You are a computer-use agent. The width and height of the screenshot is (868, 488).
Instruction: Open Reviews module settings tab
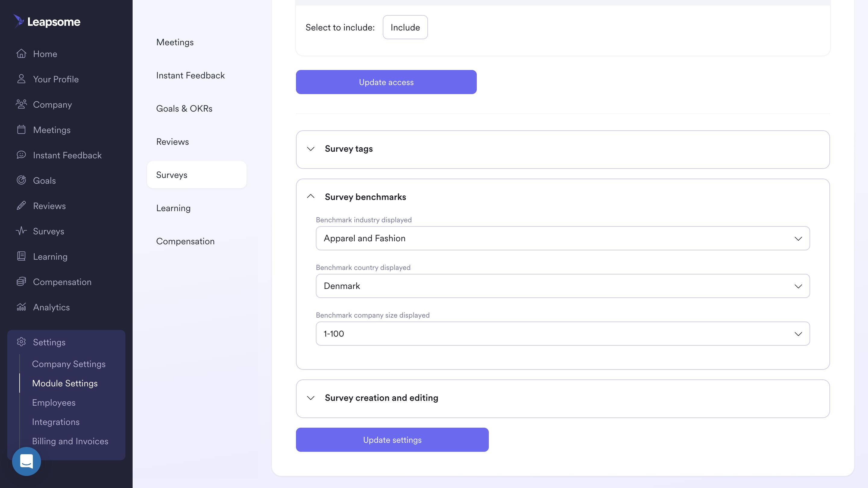click(x=197, y=142)
